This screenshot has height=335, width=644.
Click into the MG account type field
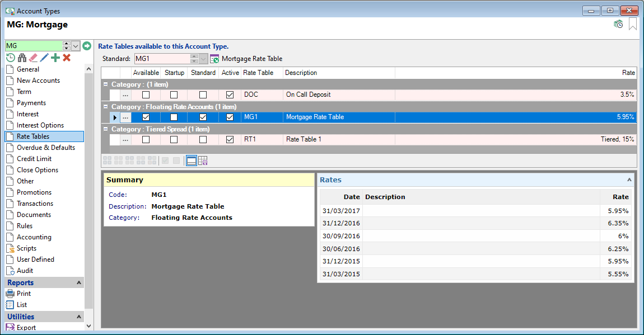(x=34, y=45)
